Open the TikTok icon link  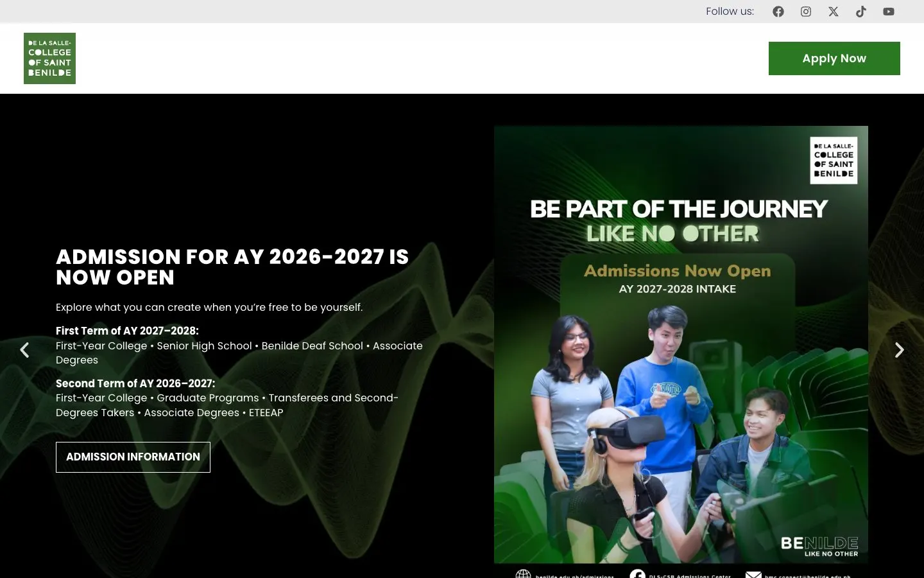[x=861, y=12]
